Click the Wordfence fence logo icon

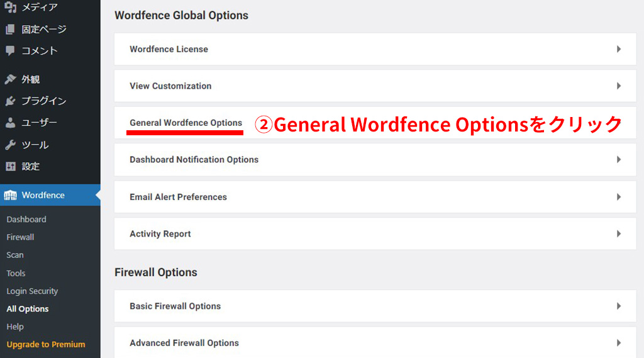coord(10,195)
